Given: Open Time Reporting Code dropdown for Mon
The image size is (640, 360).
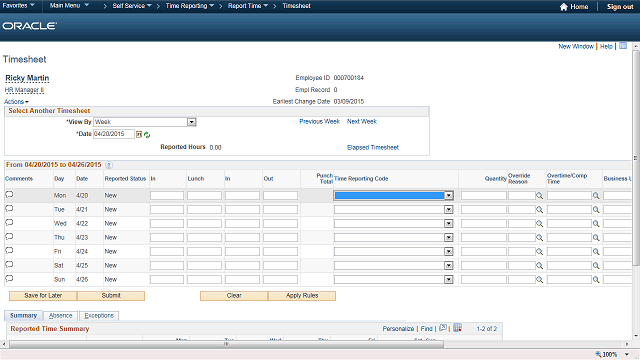Looking at the screenshot, I should pos(449,196).
